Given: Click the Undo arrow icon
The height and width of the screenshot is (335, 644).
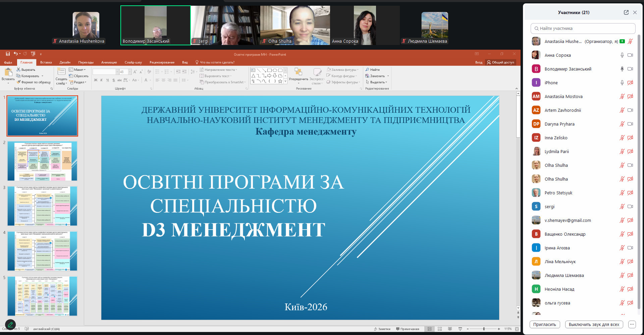Looking at the screenshot, I should (15, 54).
